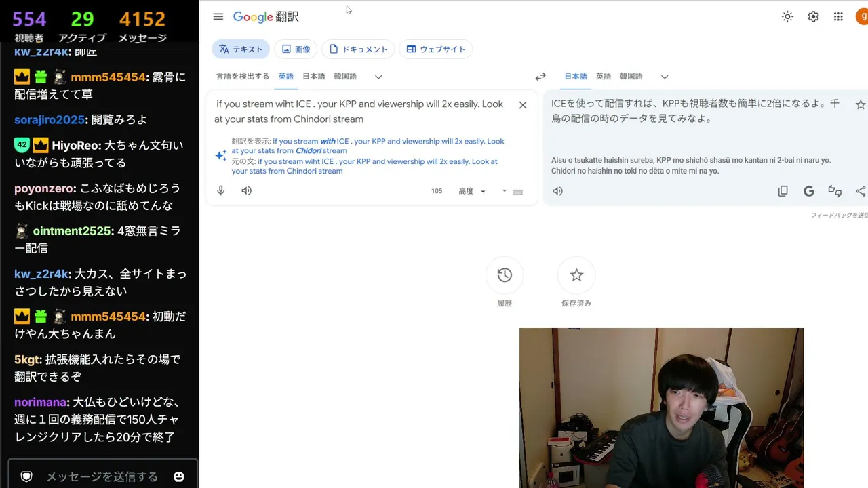Screen dimensions: 868x488
Task: Toggle the light/dark theme sun icon
Action: click(787, 17)
